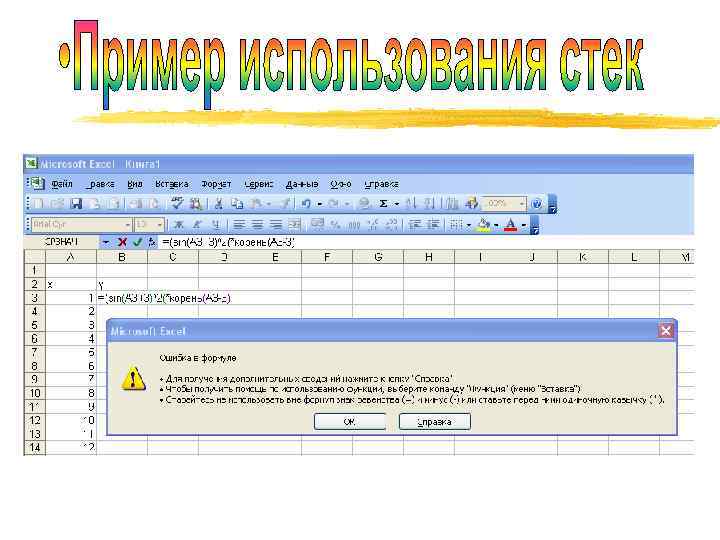The image size is (720, 540).
Task: Click the Redo arrow icon
Action: coord(334,203)
